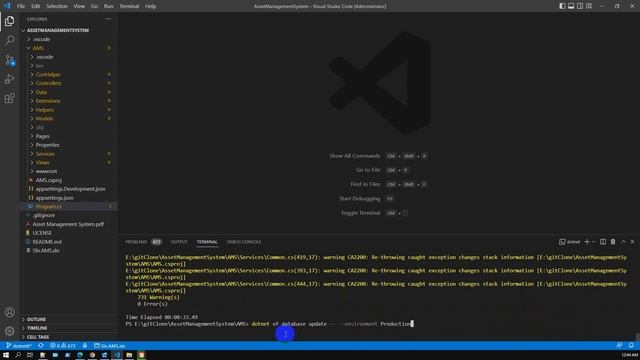Open the Help menu
Viewport: 640px width, 360px height.
[x=151, y=6]
